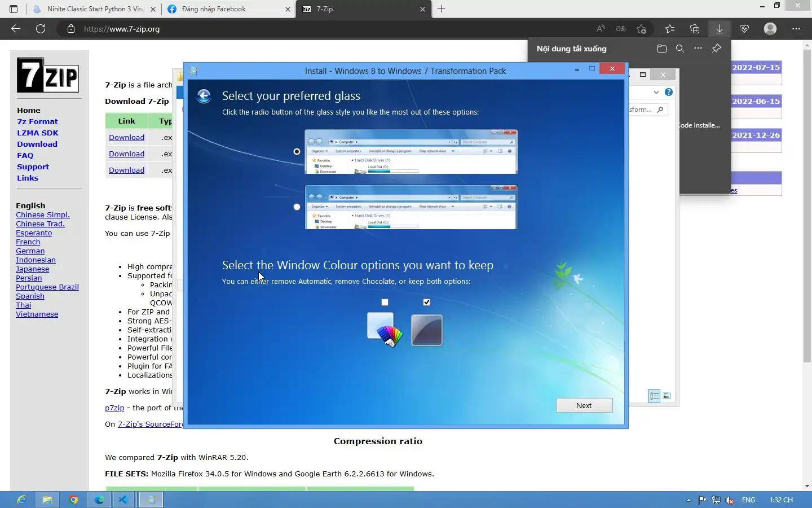
Task: Add this page to favorites star icon
Action: click(x=642, y=29)
